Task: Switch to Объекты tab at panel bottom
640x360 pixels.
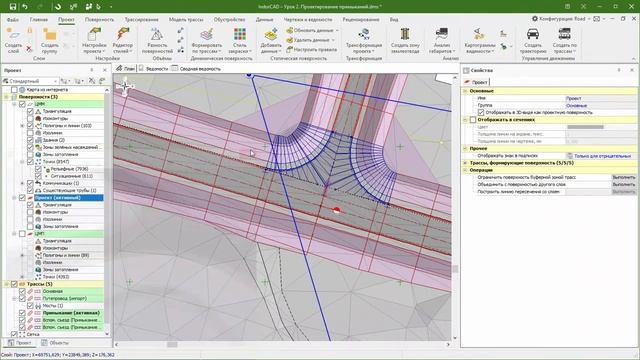Action: coord(55,343)
